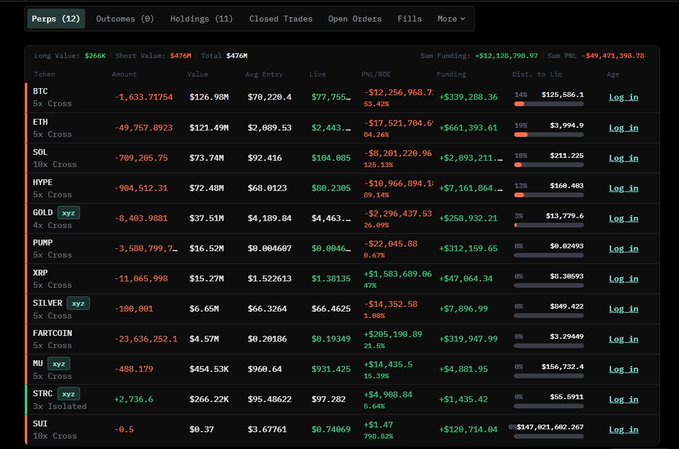The height and width of the screenshot is (449, 679).
Task: Select the HYPE token name
Action: pyautogui.click(x=42, y=182)
